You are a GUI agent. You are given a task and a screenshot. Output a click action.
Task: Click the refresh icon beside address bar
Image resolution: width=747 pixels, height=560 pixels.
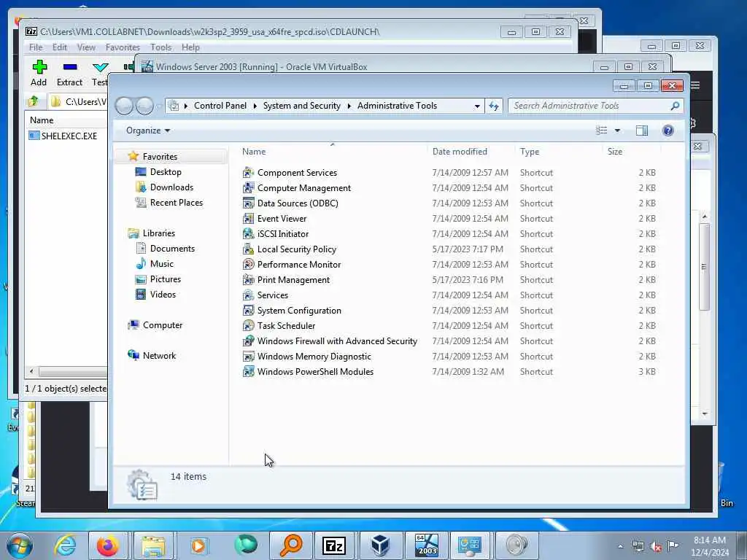click(x=494, y=106)
